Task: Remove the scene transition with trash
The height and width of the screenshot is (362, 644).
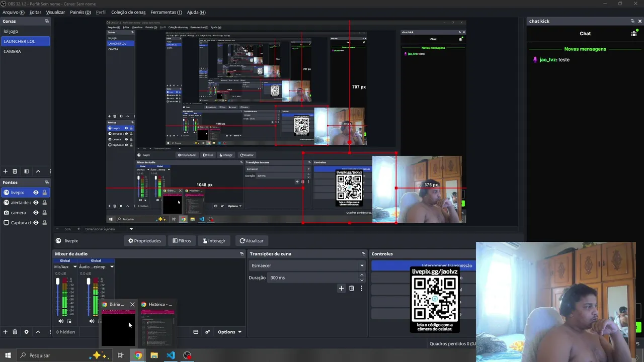Action: 352,288
